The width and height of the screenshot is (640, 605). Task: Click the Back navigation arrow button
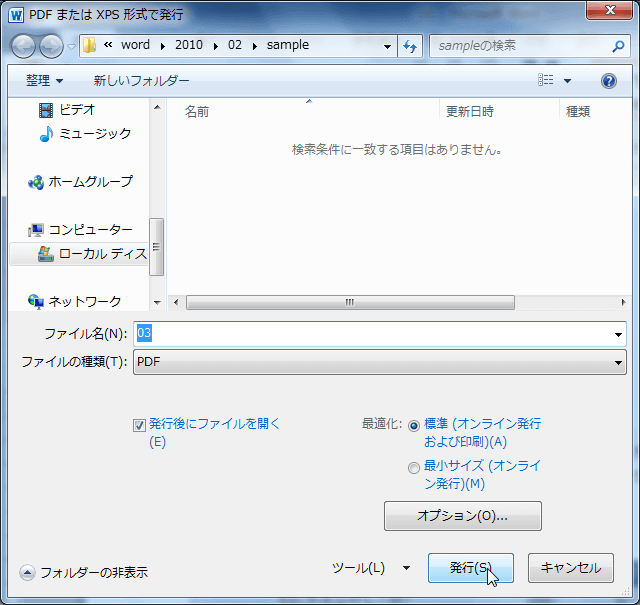(23, 46)
